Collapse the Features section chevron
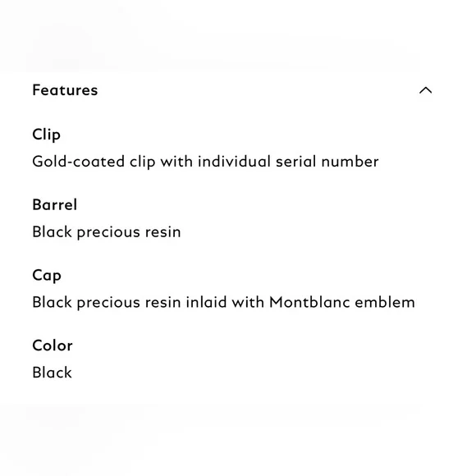Screen dimensions: 476x476 (x=425, y=90)
